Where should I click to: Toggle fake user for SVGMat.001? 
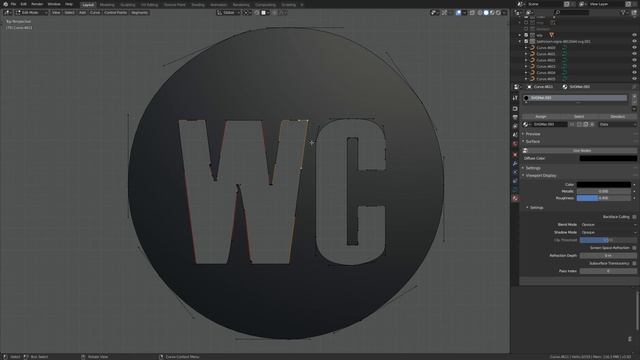pyautogui.click(x=580, y=124)
